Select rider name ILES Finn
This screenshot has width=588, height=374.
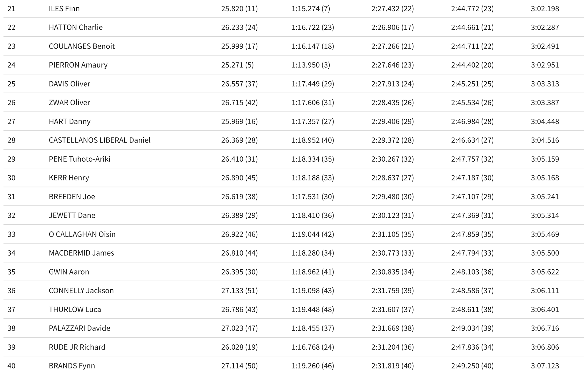(64, 9)
